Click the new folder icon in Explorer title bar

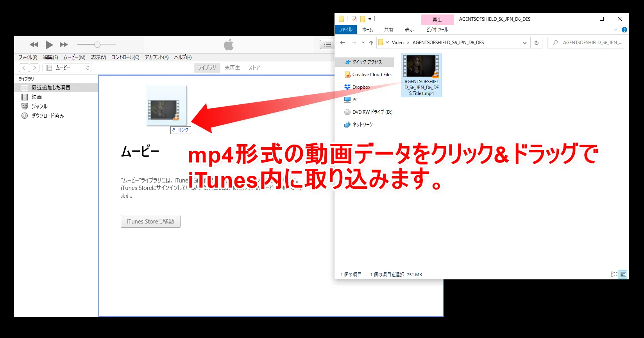tap(363, 19)
